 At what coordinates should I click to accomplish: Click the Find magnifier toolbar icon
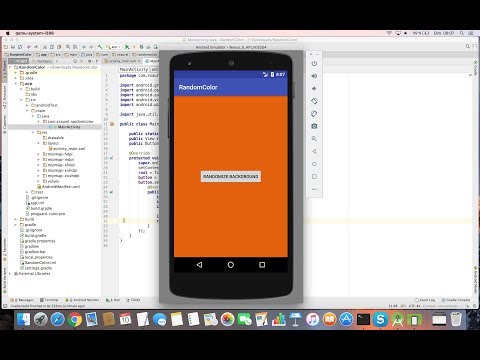68,47
